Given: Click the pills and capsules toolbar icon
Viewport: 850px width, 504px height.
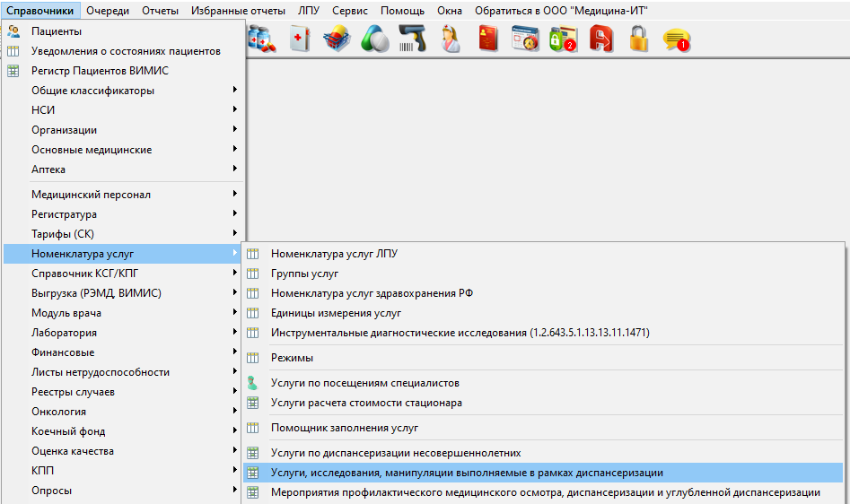Looking at the screenshot, I should coord(374,39).
